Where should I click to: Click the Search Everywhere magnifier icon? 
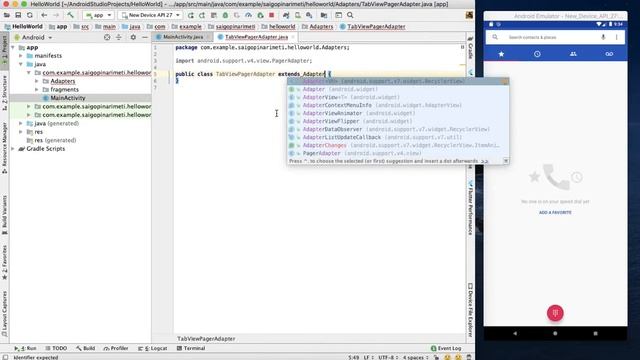(350, 15)
